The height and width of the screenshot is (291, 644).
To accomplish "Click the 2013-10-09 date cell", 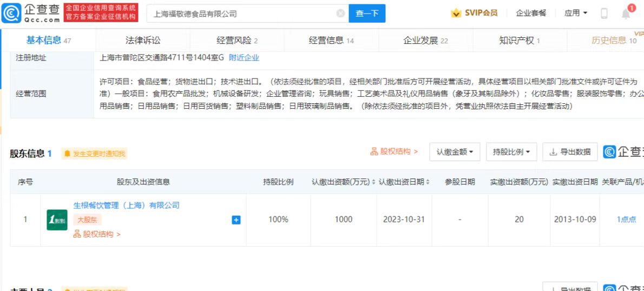I will [575, 220].
